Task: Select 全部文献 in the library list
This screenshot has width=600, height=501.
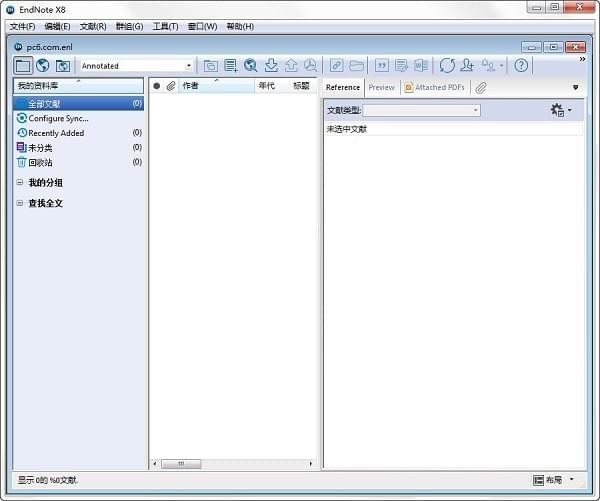Action: click(78, 104)
